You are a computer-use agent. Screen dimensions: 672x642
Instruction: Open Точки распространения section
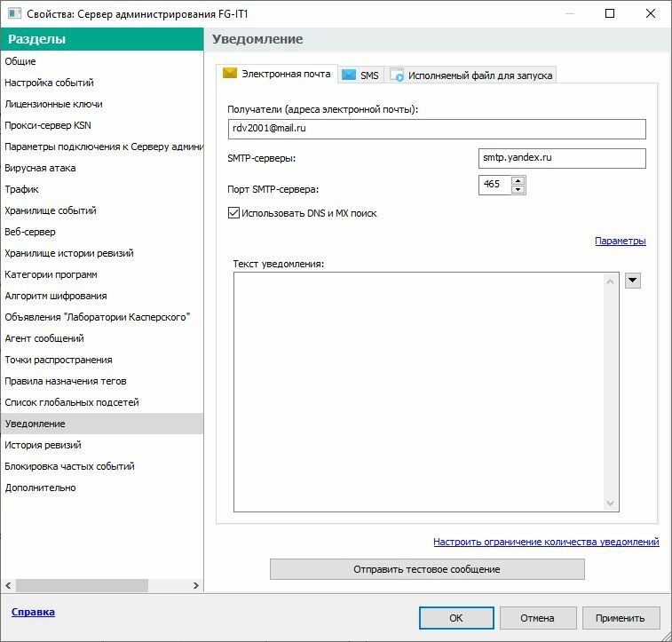tap(101, 360)
